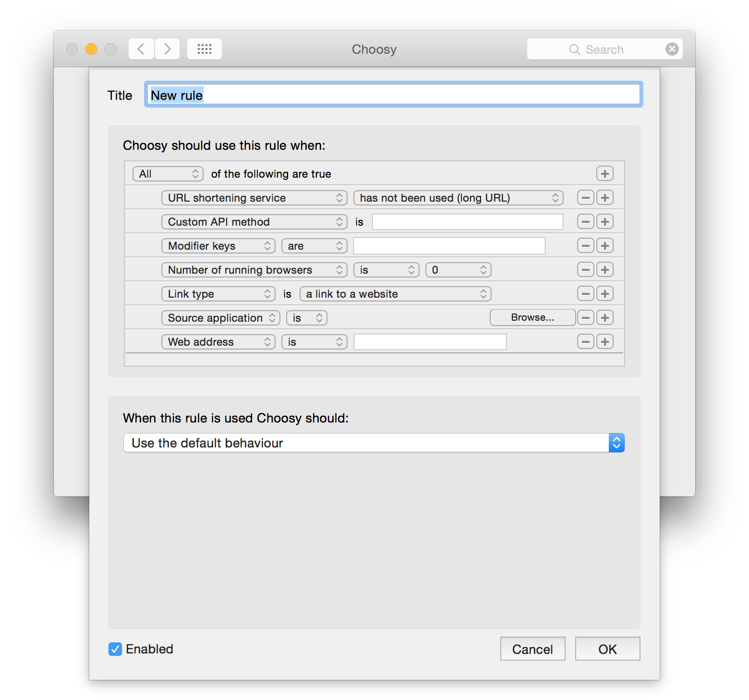The height and width of the screenshot is (700, 749).
Task: Minimize the window with yellow button
Action: [x=91, y=49]
